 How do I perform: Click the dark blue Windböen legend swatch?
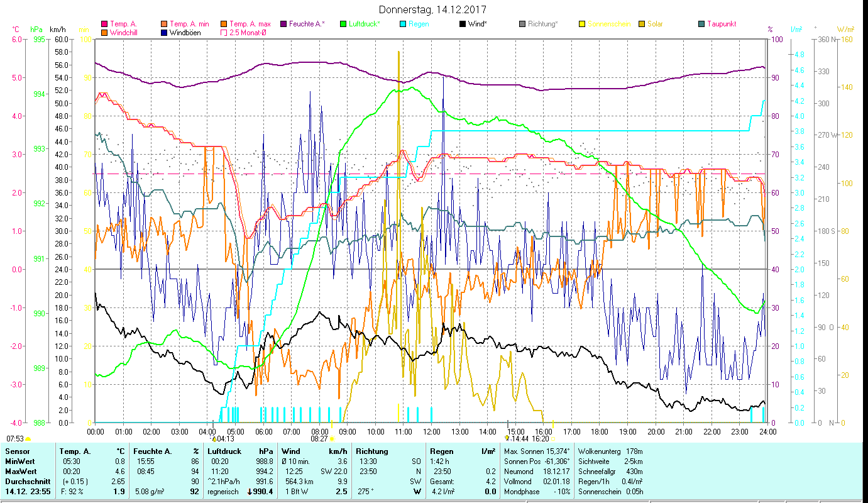click(165, 32)
